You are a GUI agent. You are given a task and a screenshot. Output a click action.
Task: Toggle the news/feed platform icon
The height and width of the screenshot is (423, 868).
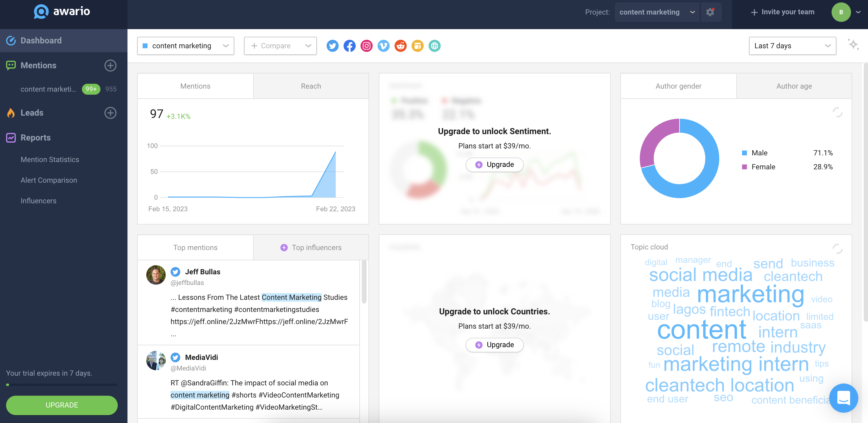[x=418, y=46]
